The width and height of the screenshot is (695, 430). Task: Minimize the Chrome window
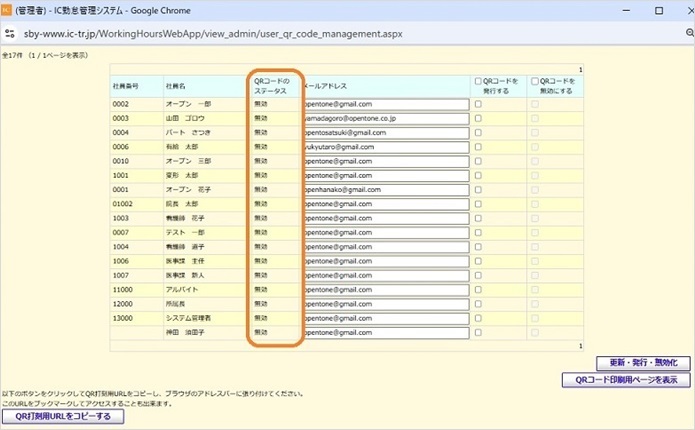626,10
